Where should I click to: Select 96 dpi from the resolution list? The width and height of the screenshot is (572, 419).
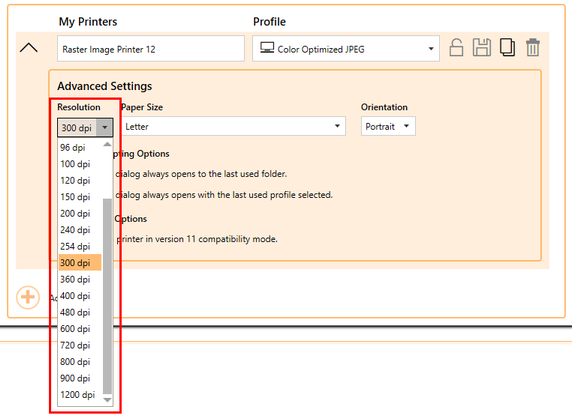[80, 147]
